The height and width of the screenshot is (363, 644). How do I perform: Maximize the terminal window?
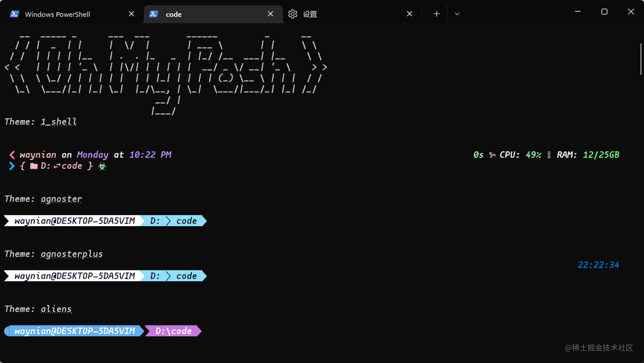(x=604, y=12)
